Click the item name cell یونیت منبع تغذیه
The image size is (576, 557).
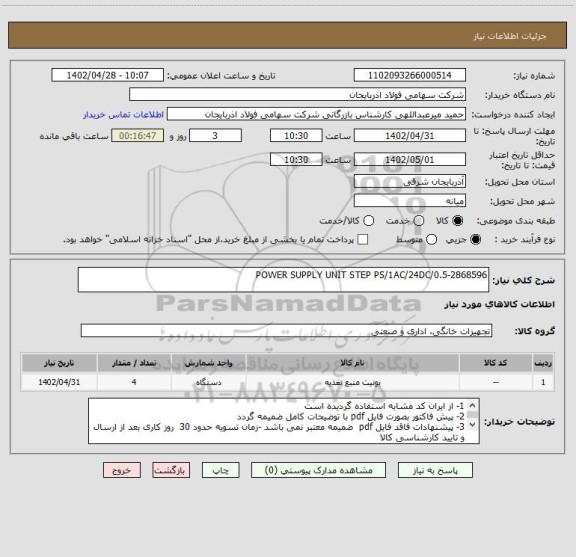(352, 382)
